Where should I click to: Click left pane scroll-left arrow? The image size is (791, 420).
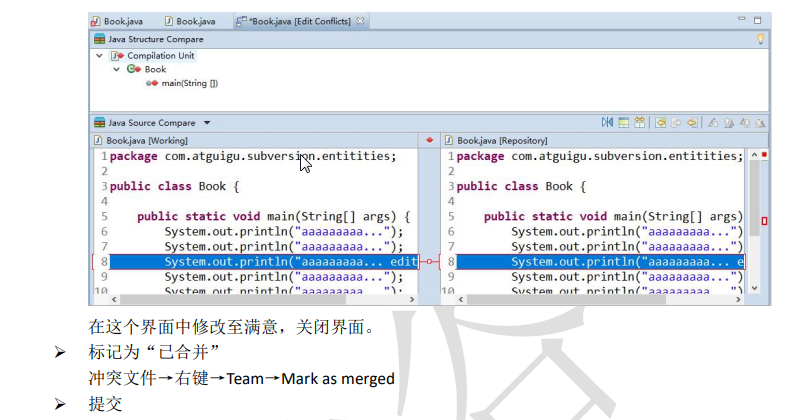pos(115,299)
